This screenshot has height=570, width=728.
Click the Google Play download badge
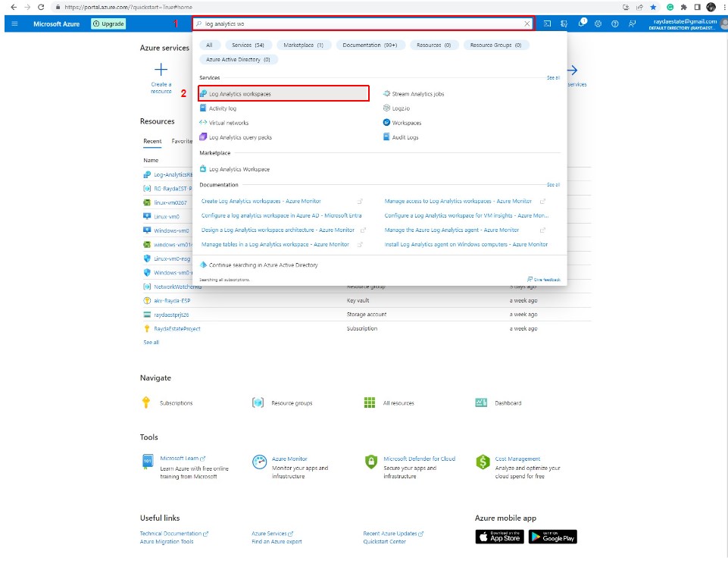click(x=552, y=537)
